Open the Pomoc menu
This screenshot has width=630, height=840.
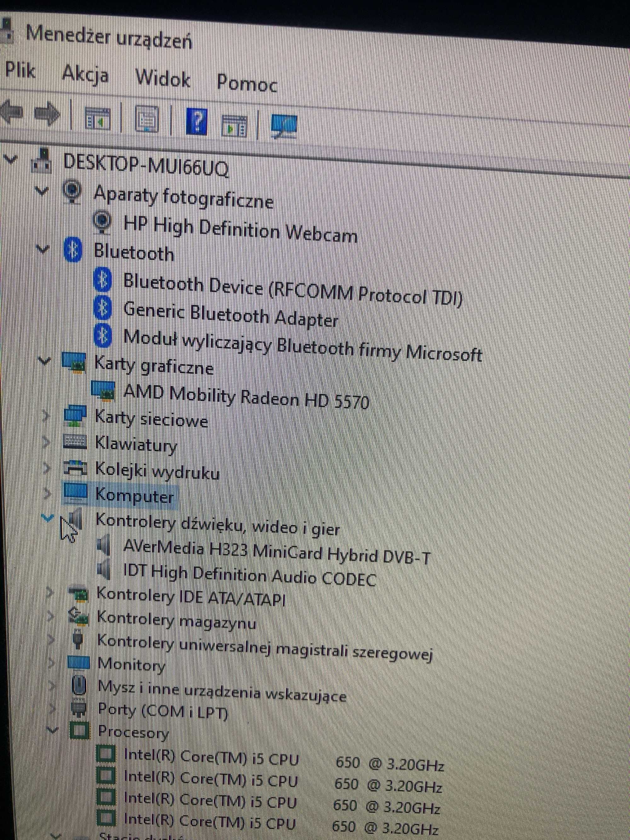(x=247, y=83)
